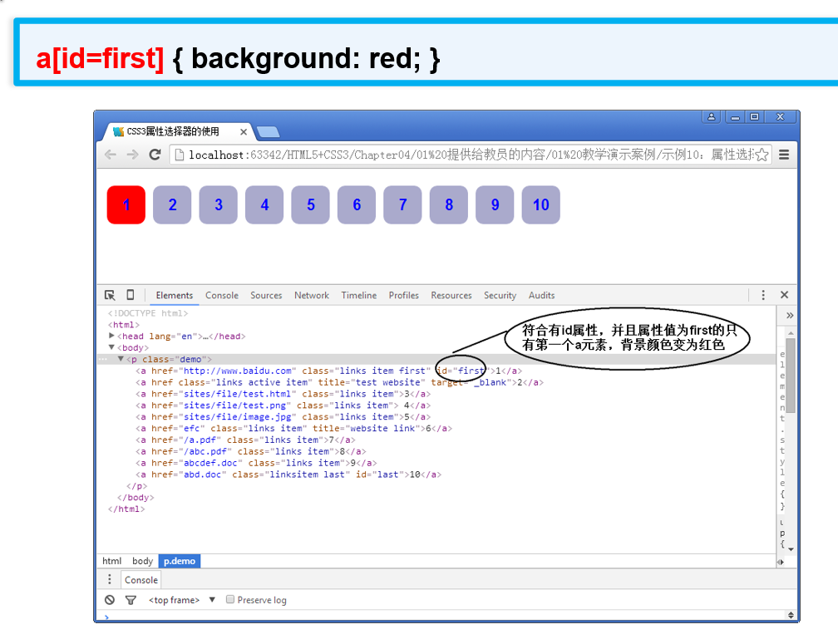
Task: Toggle Preserve log checkbox
Action: pyautogui.click(x=230, y=600)
